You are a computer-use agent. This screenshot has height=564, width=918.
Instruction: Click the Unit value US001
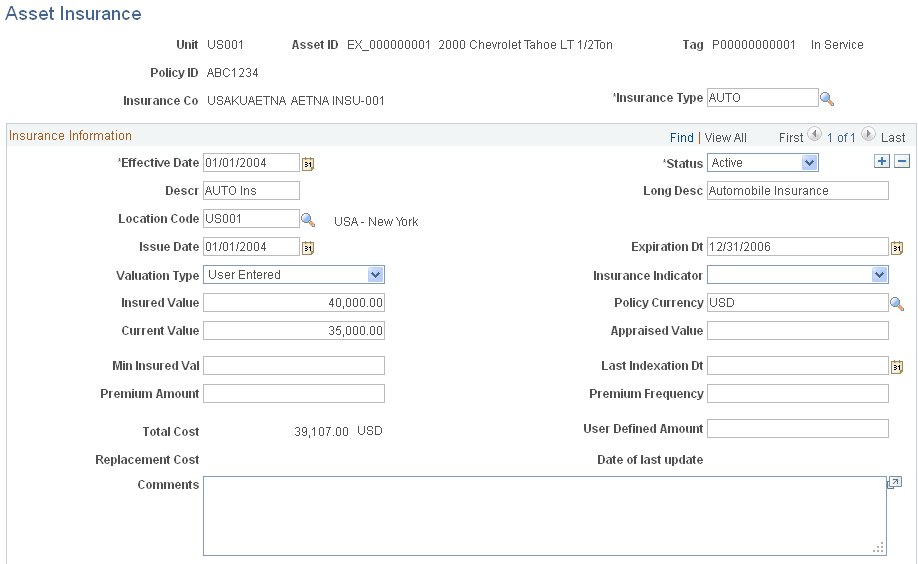tap(225, 45)
